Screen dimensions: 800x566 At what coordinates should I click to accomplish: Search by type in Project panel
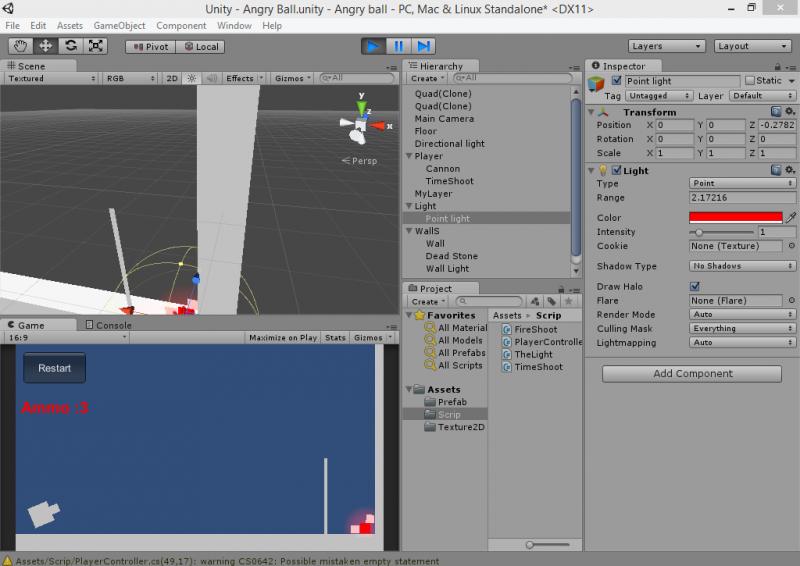535,302
